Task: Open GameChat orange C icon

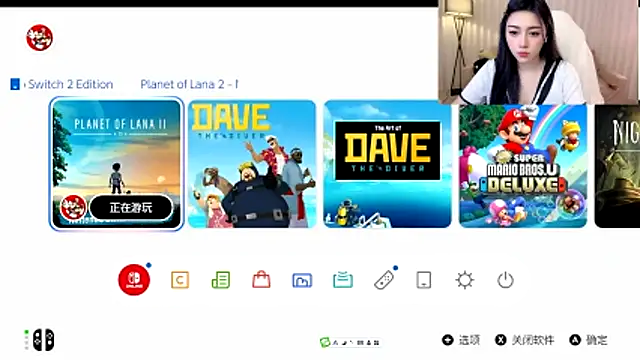Action: [180, 280]
